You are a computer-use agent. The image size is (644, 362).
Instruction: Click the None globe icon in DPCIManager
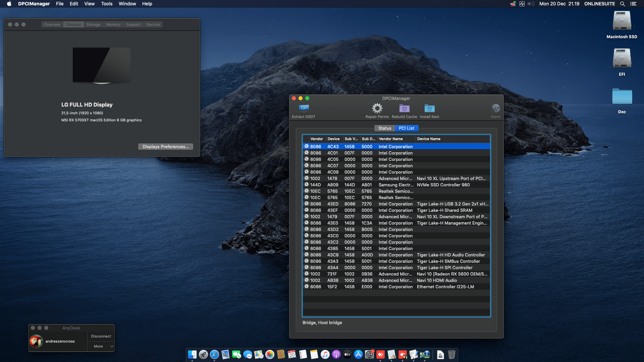point(495,108)
